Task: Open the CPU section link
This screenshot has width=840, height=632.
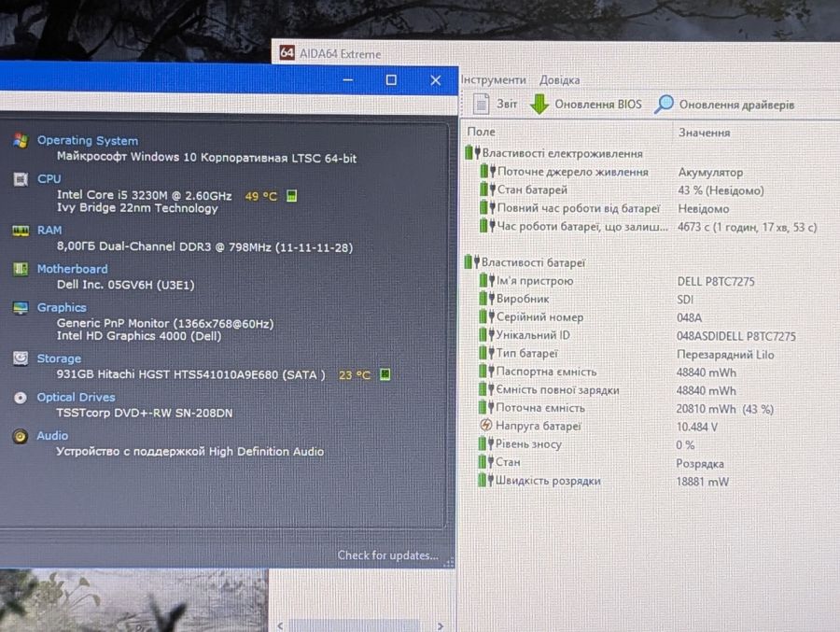Action: tap(49, 178)
